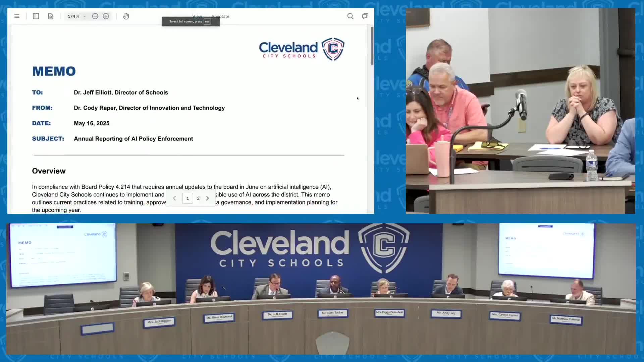Click the document vertical scrollbar thumb
The width and height of the screenshot is (644, 362).
tap(372, 46)
